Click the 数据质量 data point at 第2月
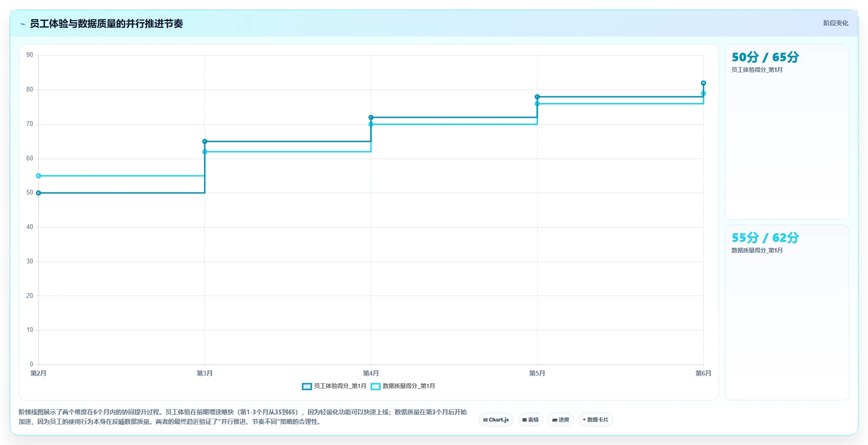This screenshot has width=868, height=445. coord(39,176)
